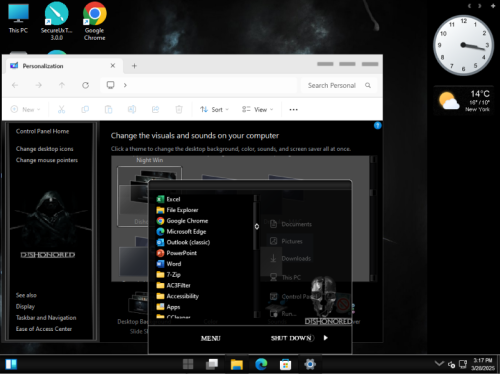Open Settings gear on the taskbar
500x374 pixels.
310,364
